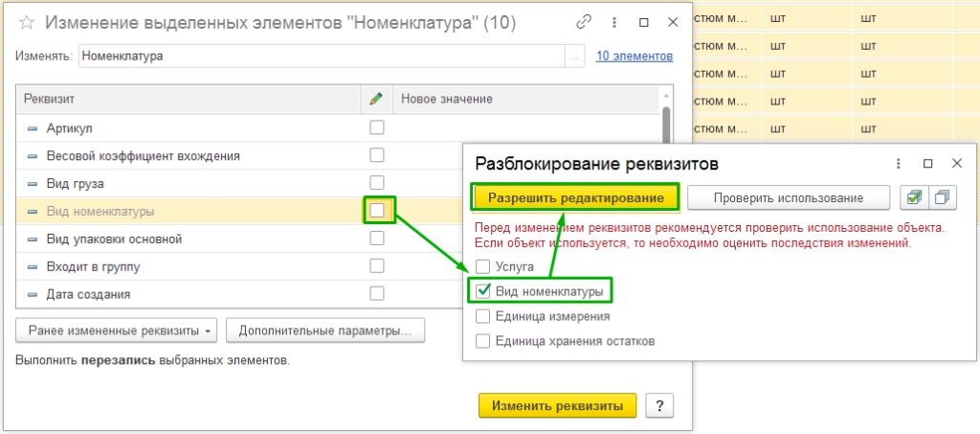Click the ellipsis button in Изменять field
This screenshot has width=980, height=434.
pos(574,57)
